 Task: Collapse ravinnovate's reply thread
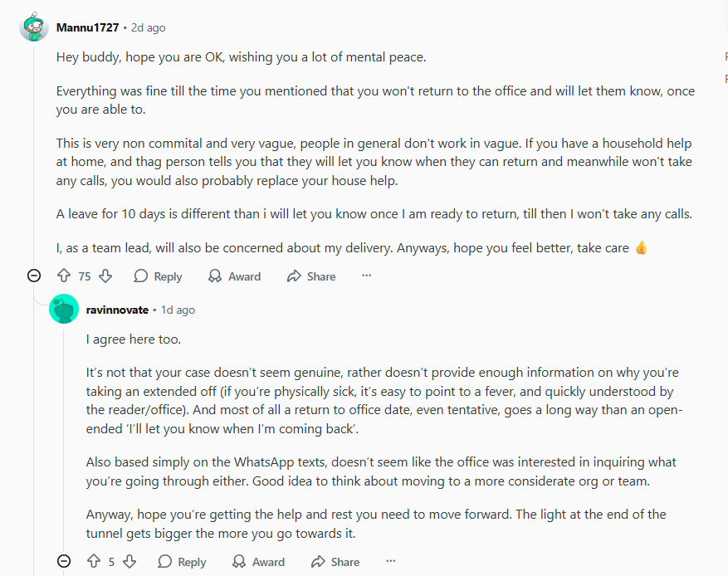coord(64,562)
